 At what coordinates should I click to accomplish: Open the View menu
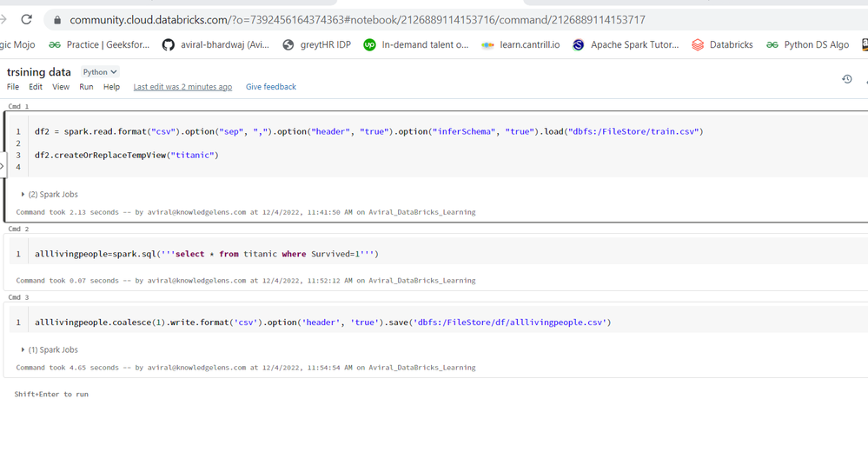[x=61, y=87]
